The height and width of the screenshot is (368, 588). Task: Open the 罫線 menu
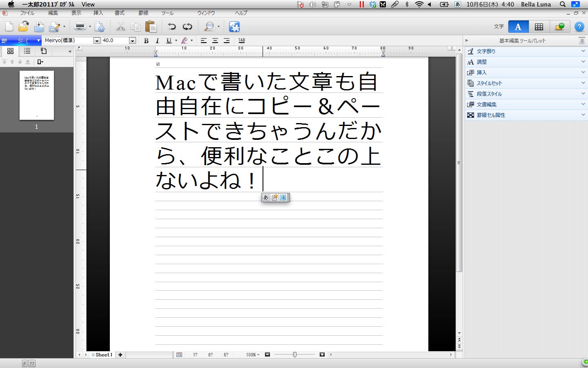143,13
